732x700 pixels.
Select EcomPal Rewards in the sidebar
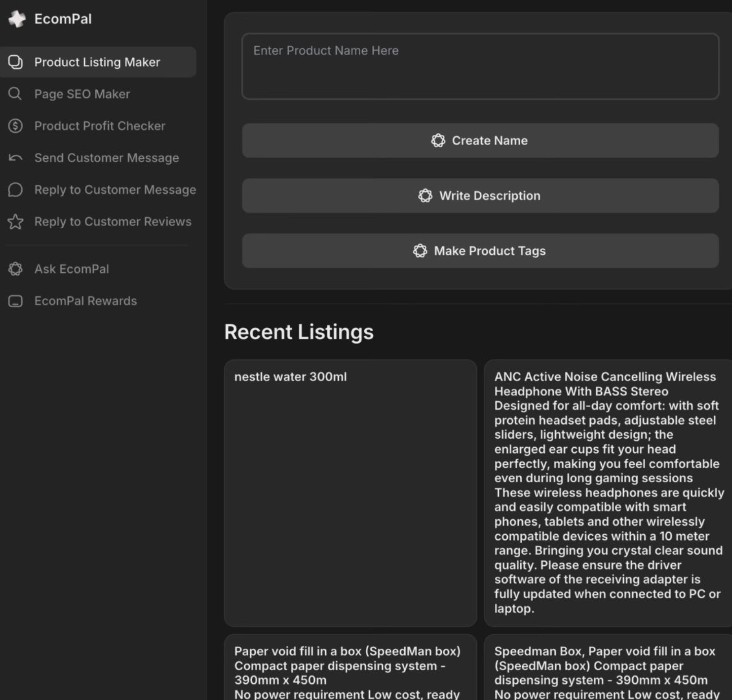[x=86, y=301]
